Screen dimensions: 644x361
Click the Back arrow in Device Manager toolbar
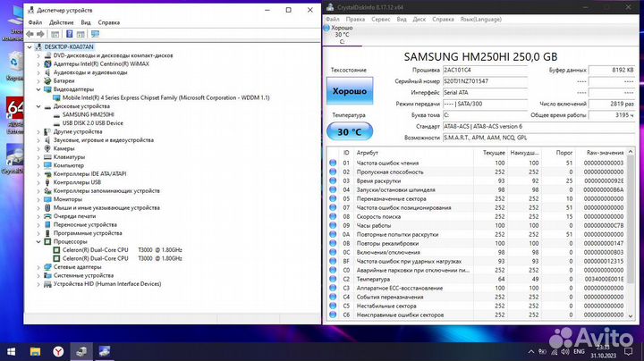pyautogui.click(x=30, y=34)
